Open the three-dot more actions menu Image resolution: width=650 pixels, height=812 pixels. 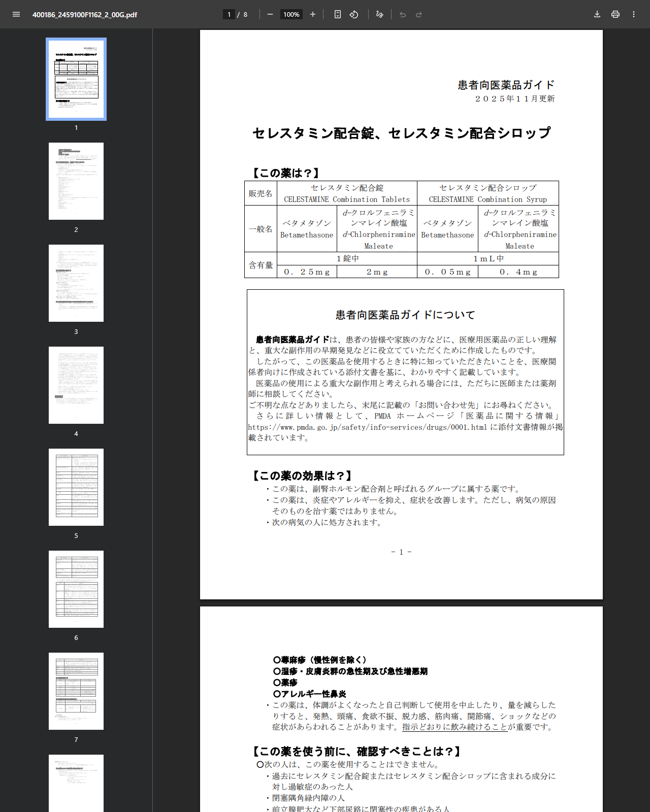point(634,14)
